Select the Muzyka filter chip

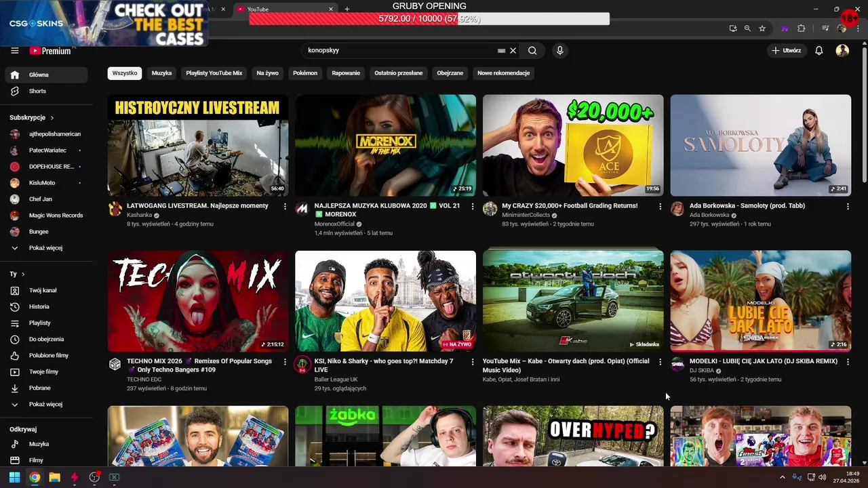[161, 73]
